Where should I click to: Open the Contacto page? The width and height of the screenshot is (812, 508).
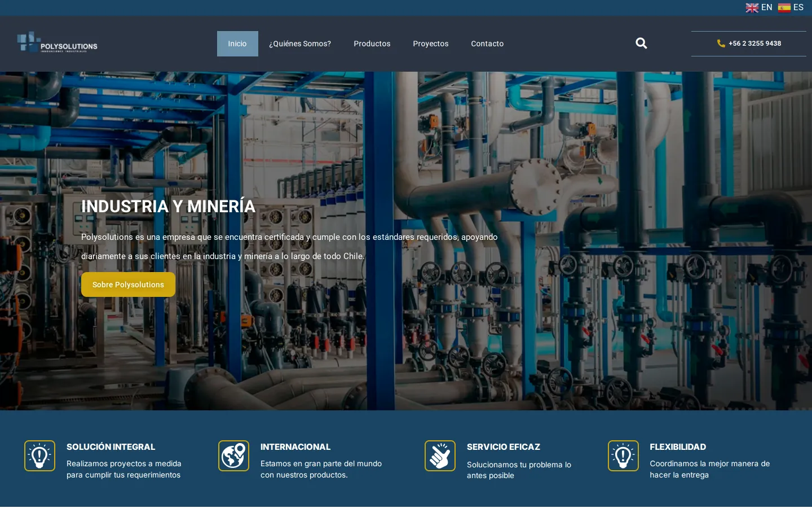pyautogui.click(x=487, y=43)
